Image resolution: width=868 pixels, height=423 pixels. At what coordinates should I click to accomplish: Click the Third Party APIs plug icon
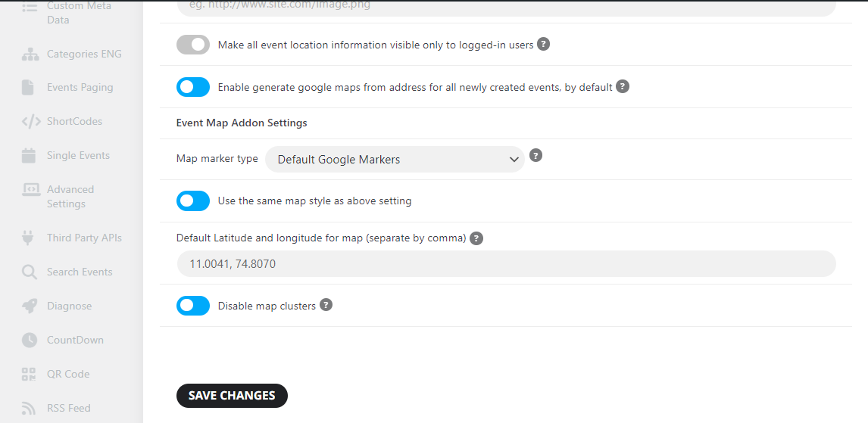pos(27,238)
